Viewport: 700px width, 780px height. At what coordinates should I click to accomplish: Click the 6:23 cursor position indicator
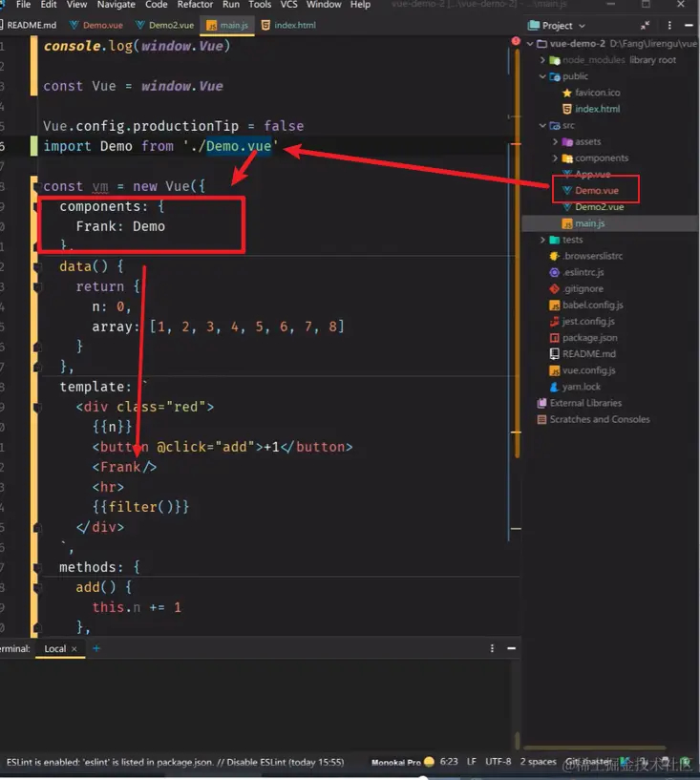point(449,762)
